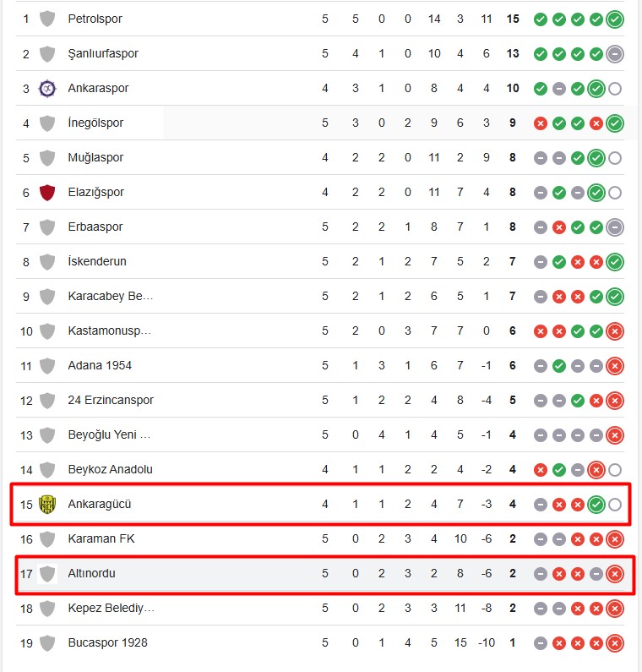The width and height of the screenshot is (642, 672).
Task: Open the Kepez Belediyespor team link
Action: tap(111, 608)
